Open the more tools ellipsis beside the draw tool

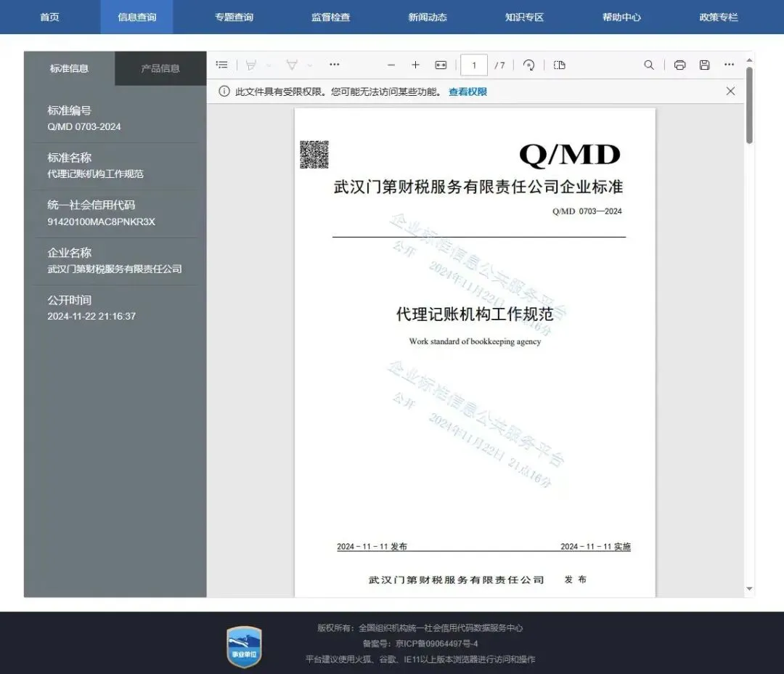[335, 65]
